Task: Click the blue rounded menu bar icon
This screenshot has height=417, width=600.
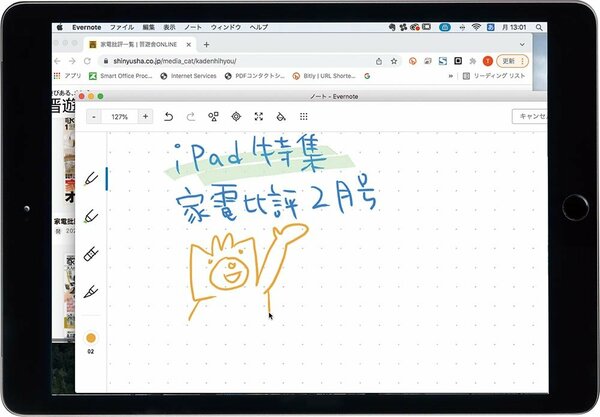Action: tap(445, 27)
